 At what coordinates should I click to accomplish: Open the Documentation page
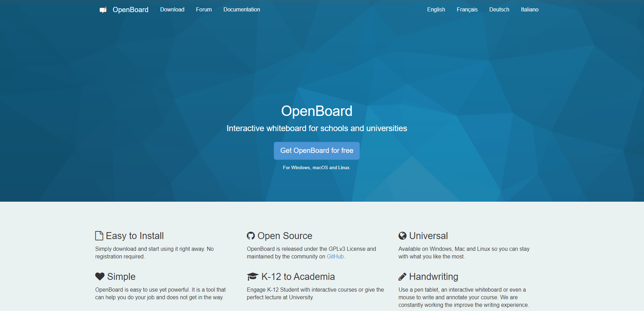[x=242, y=10]
